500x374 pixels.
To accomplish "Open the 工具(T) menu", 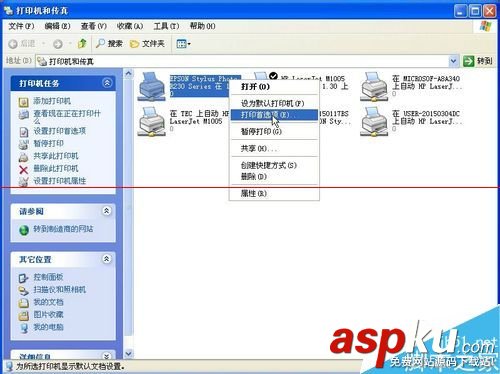I will click(166, 26).
